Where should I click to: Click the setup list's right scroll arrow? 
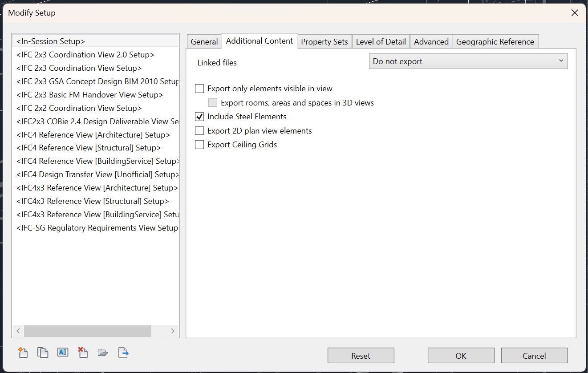pyautogui.click(x=173, y=331)
